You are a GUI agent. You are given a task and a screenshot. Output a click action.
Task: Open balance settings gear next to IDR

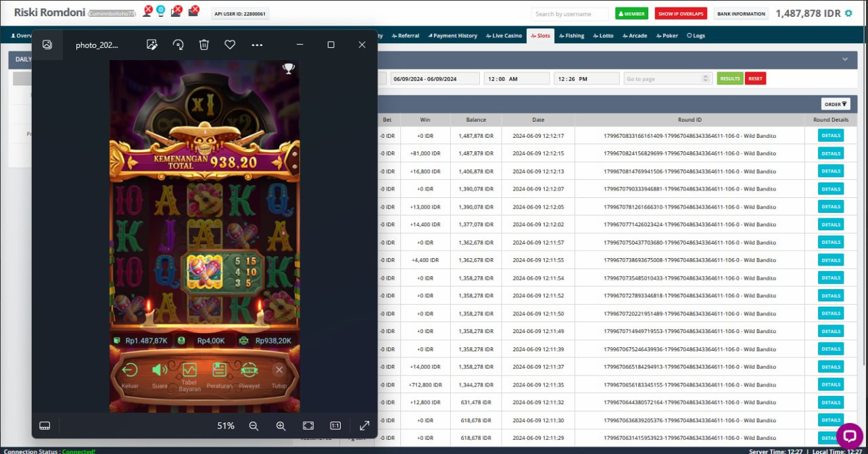coord(848,14)
